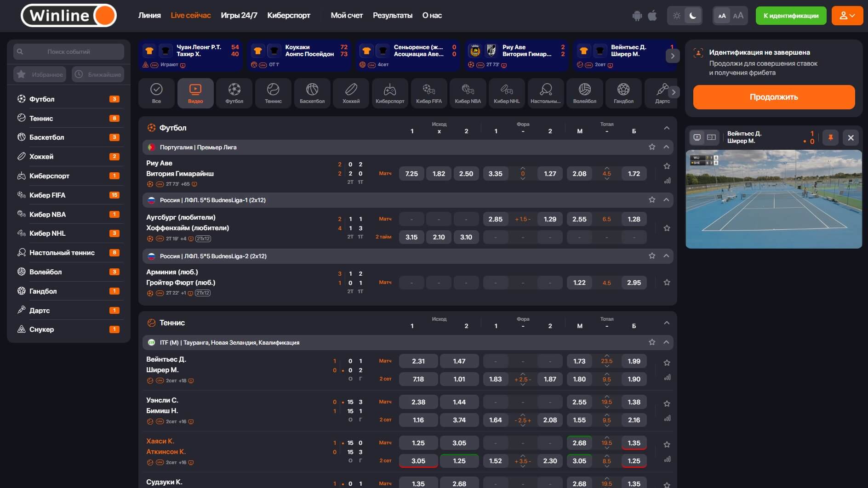
Task: Favorite the Риу Аве match star
Action: click(667, 166)
